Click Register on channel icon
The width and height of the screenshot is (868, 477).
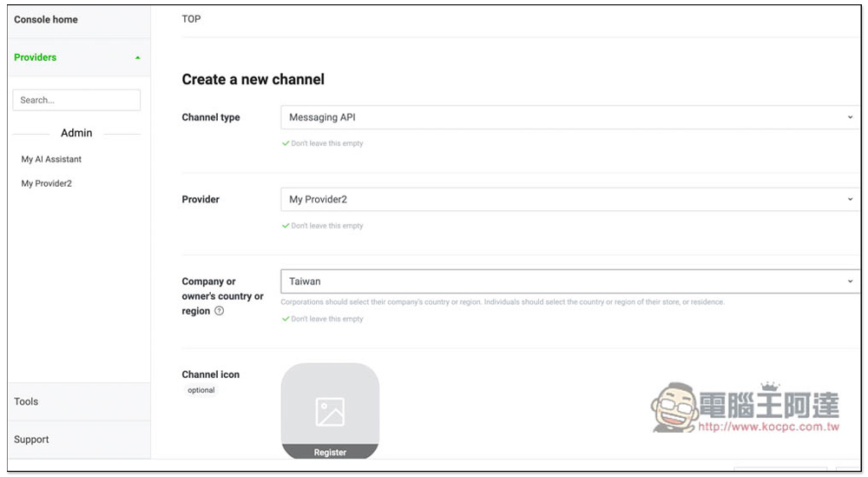click(x=330, y=452)
